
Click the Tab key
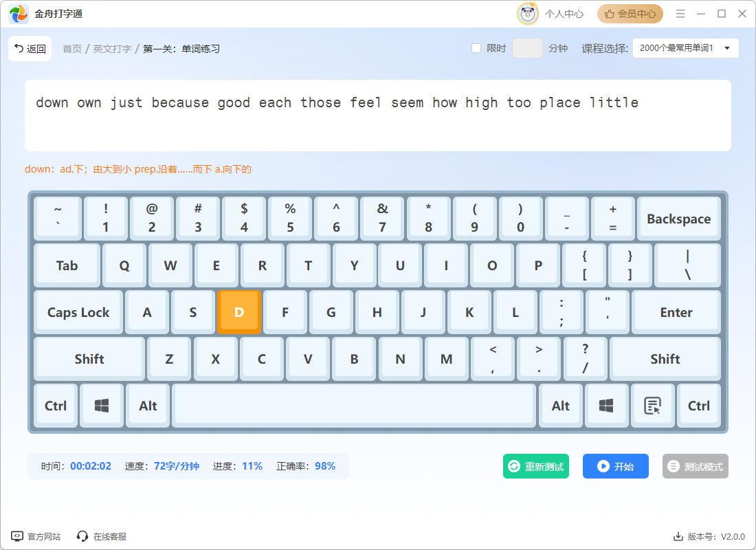(x=67, y=265)
